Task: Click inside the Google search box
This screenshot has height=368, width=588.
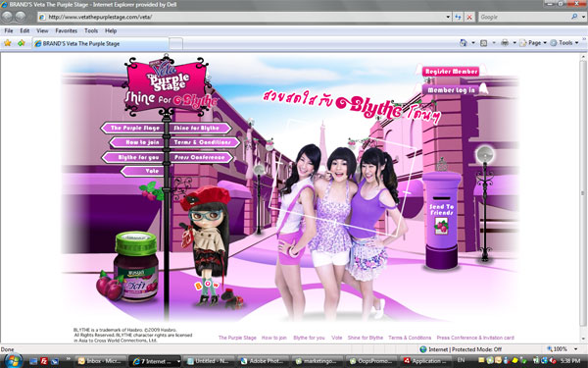Action: [x=524, y=17]
